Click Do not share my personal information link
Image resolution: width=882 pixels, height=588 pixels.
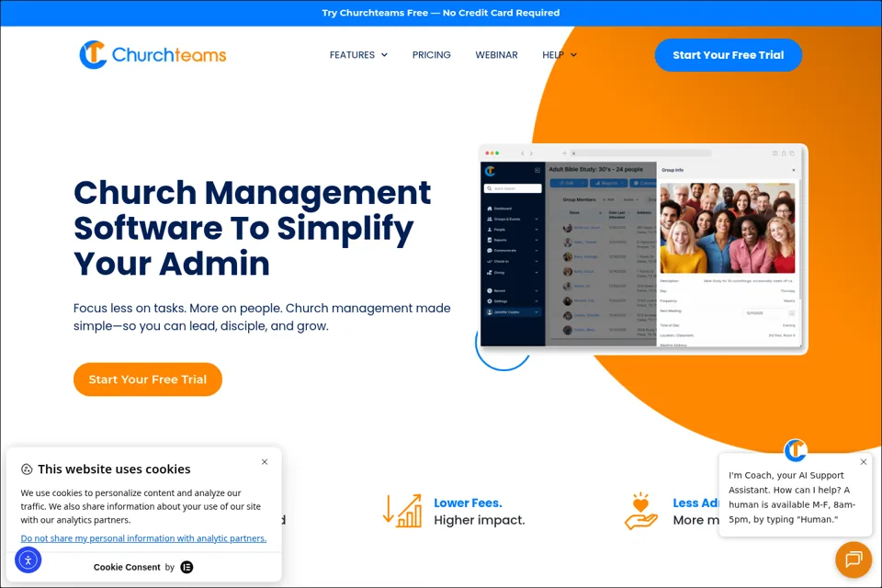[x=143, y=538]
